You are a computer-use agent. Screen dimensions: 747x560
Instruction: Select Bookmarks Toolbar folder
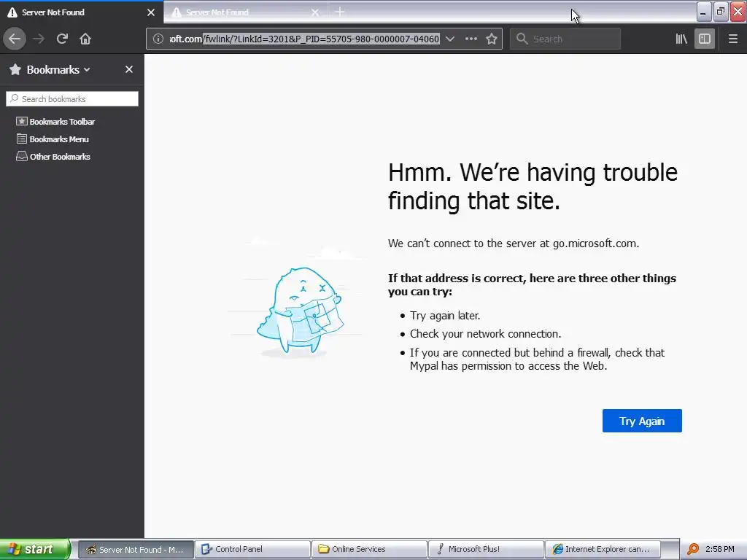(x=55, y=122)
